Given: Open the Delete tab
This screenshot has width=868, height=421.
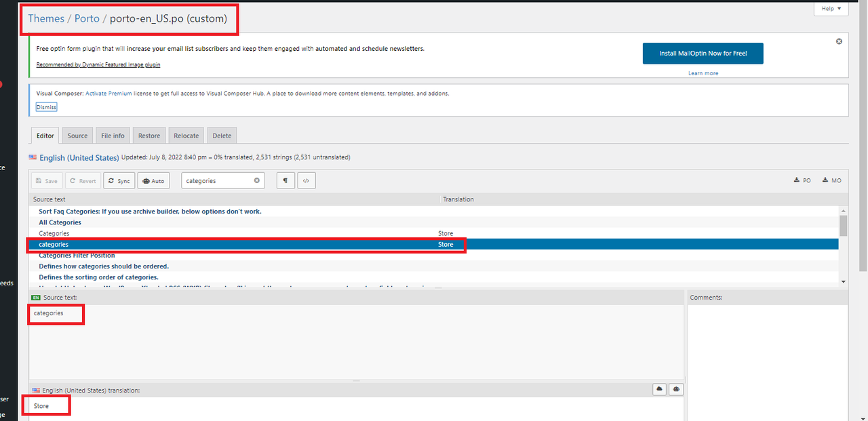Looking at the screenshot, I should [222, 136].
